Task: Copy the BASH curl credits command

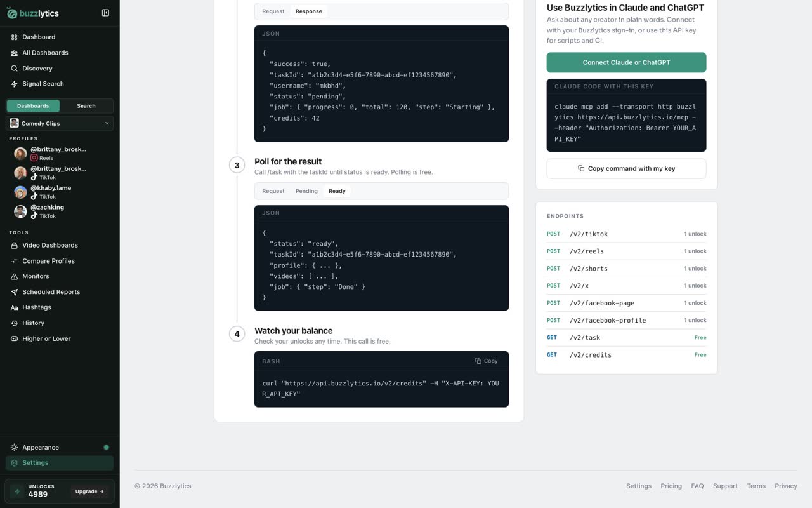Action: [487, 361]
